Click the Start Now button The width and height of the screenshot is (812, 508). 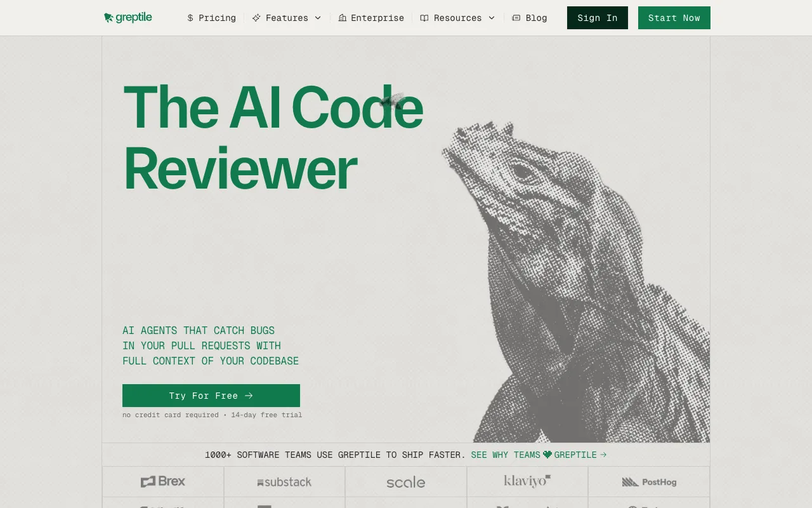point(674,18)
